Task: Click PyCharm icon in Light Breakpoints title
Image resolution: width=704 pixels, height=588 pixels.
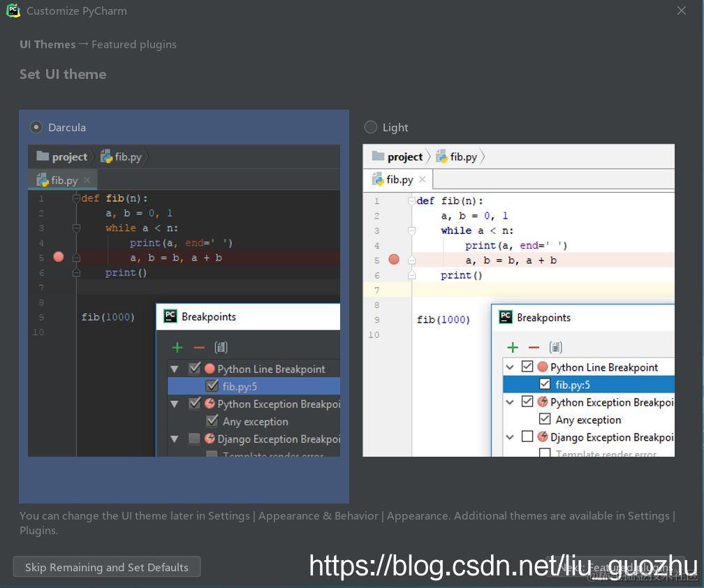Action: [x=506, y=317]
